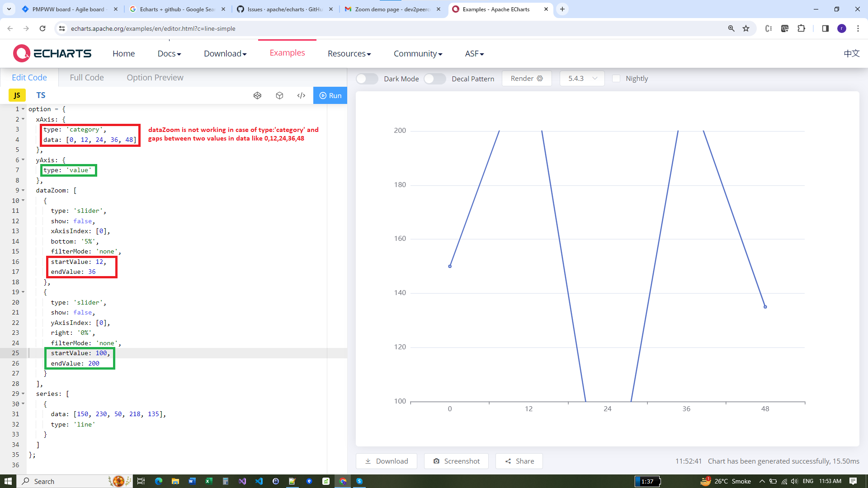Switch language to 中文

click(x=852, y=53)
